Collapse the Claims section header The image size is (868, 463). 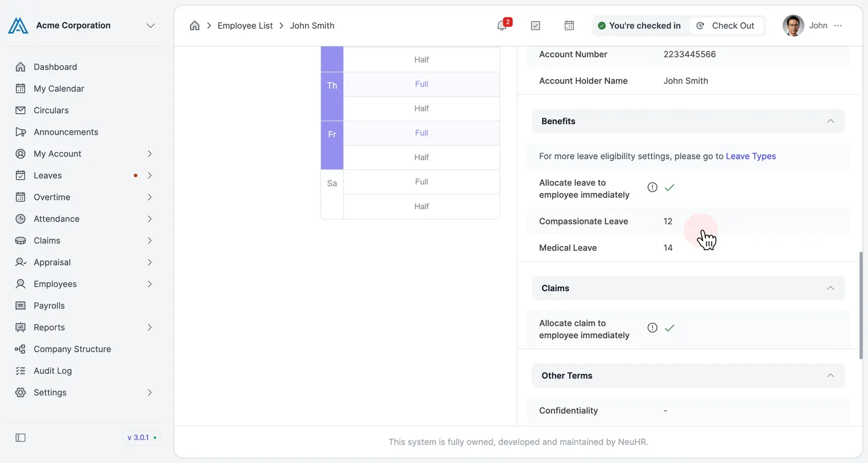click(688, 288)
